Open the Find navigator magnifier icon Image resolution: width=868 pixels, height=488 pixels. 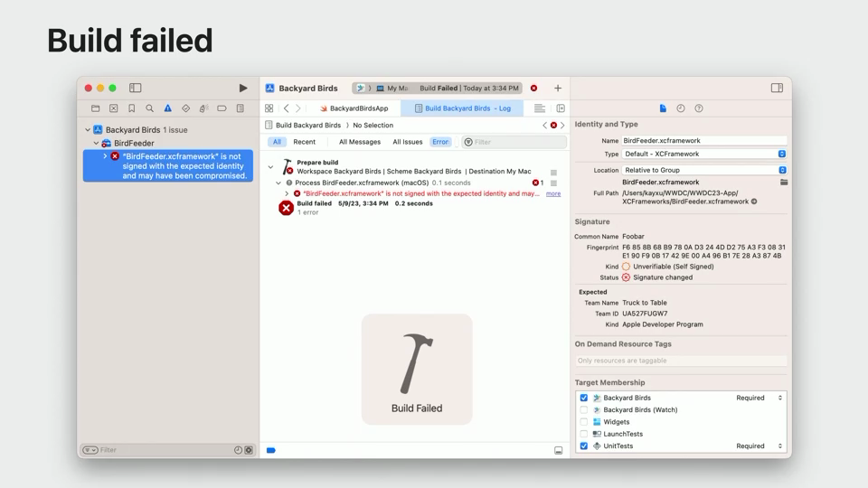(150, 108)
